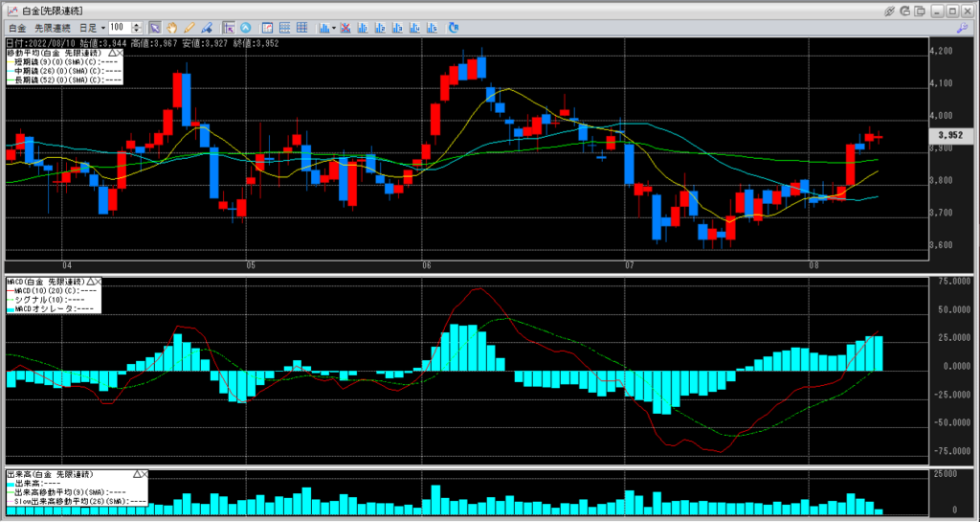Close the 移動平均 legend box
The height and width of the screenshot is (522, 980).
(x=120, y=54)
